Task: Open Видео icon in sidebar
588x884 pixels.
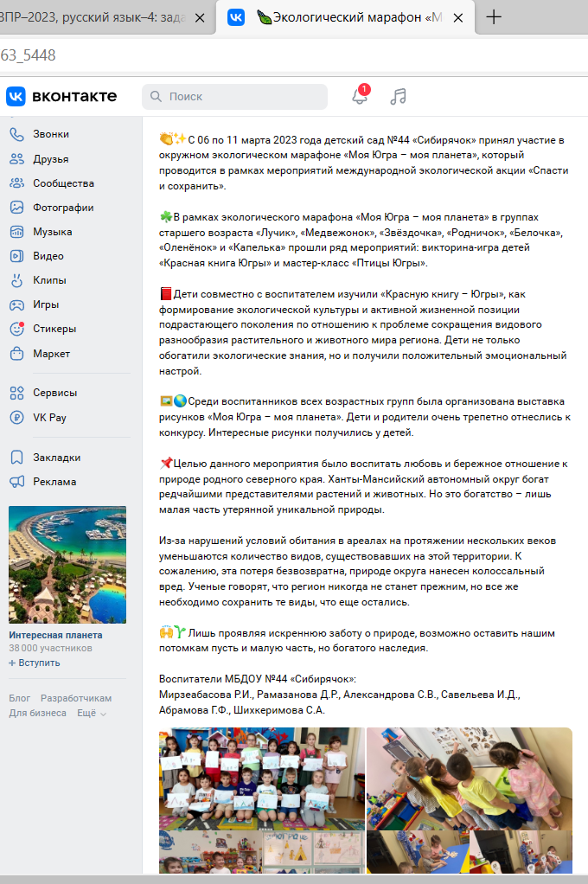Action: (x=17, y=256)
